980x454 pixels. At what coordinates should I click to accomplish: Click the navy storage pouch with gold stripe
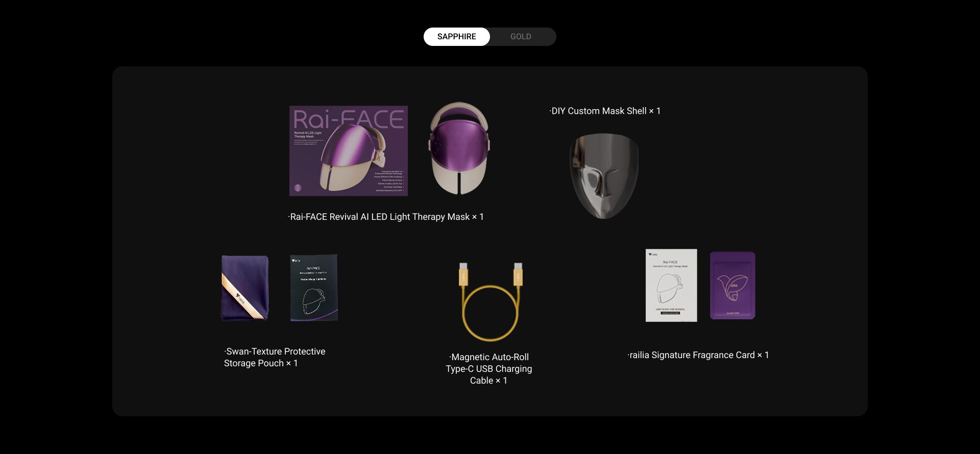tap(244, 288)
